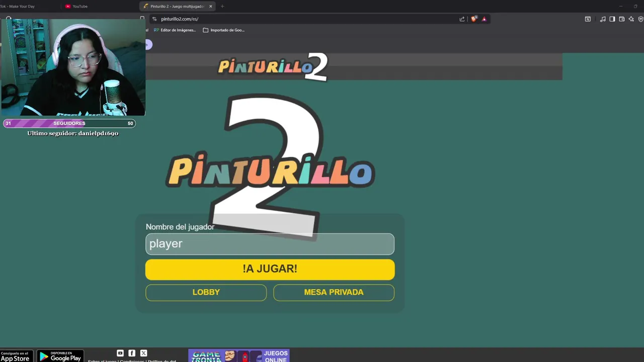Screen dimensions: 644x362
Task: Click the MESA PRIVADA button
Action: 334,293
